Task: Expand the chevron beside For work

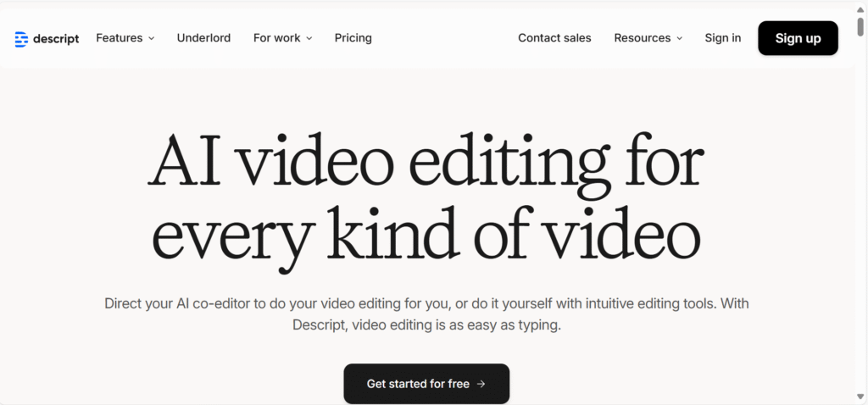Action: click(309, 38)
